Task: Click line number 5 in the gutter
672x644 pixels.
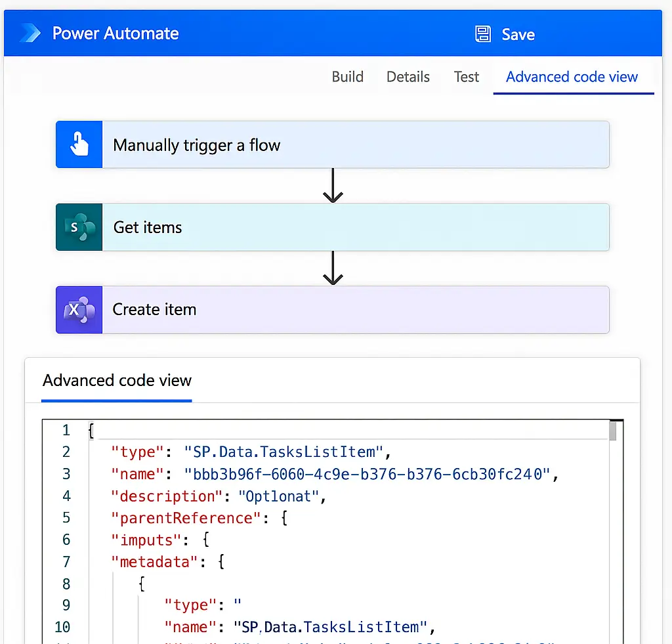Action: 66,517
